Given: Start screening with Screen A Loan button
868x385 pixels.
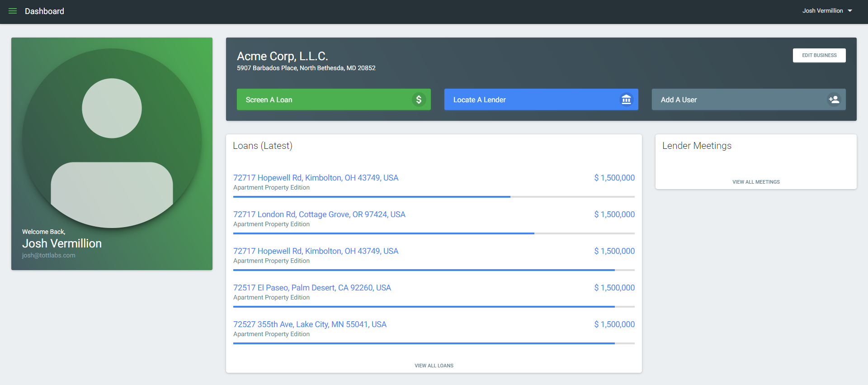Looking at the screenshot, I should point(334,100).
